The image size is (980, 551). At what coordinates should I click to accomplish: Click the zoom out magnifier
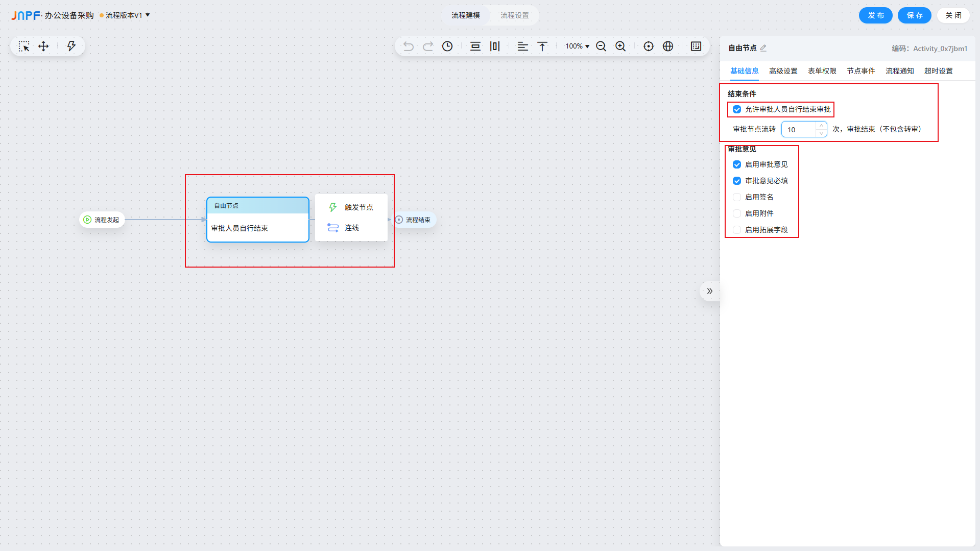[x=601, y=46]
